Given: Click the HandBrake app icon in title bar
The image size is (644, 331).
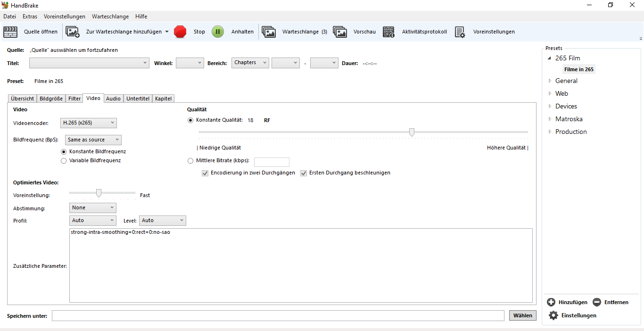Looking at the screenshot, I should point(5,5).
